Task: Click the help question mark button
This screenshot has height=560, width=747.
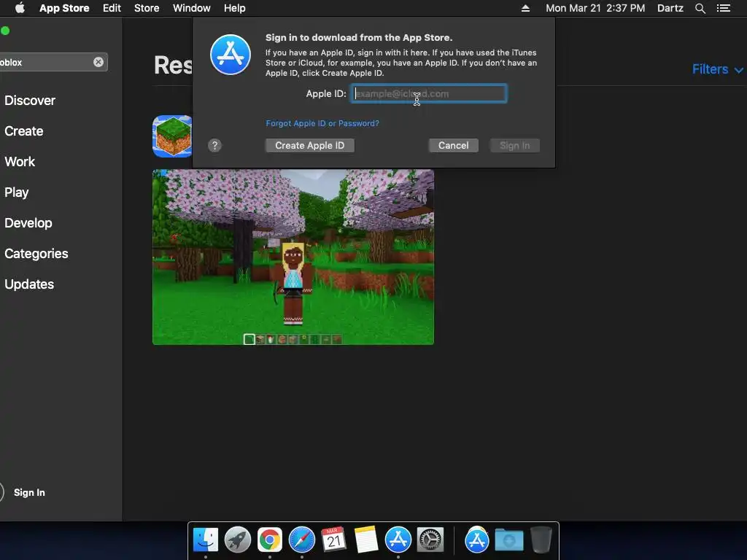Action: (x=215, y=145)
